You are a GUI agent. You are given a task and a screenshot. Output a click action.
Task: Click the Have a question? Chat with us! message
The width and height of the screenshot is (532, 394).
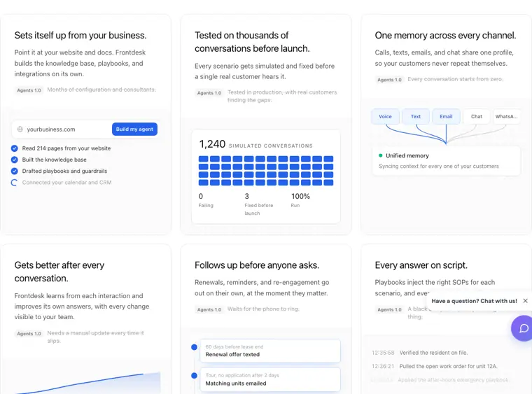474,301
